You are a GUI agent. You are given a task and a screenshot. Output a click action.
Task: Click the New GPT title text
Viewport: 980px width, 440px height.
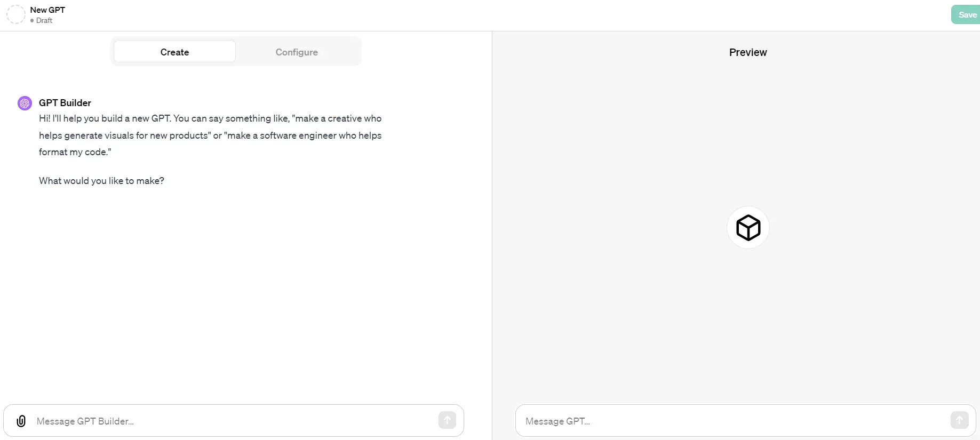(x=47, y=10)
